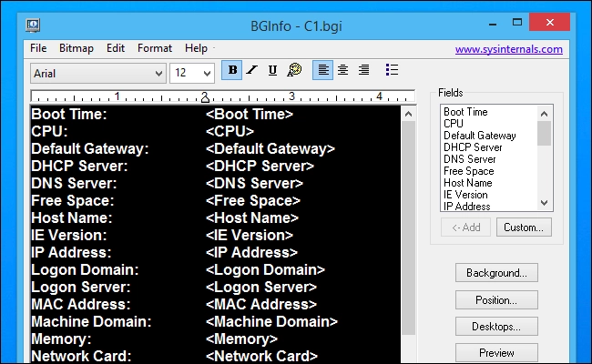This screenshot has height=364, width=592.
Task: Align text right
Action: [x=363, y=70]
